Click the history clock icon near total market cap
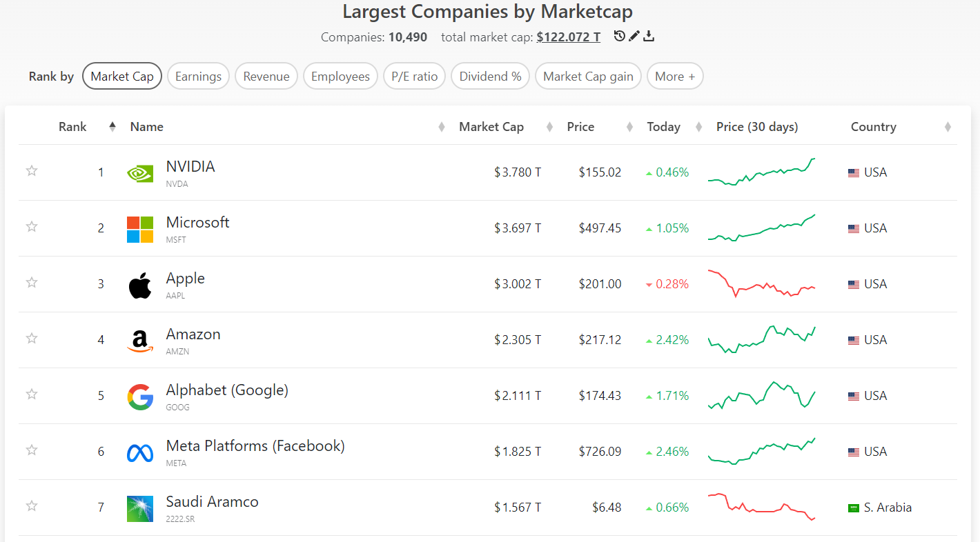The image size is (980, 542). pos(620,36)
